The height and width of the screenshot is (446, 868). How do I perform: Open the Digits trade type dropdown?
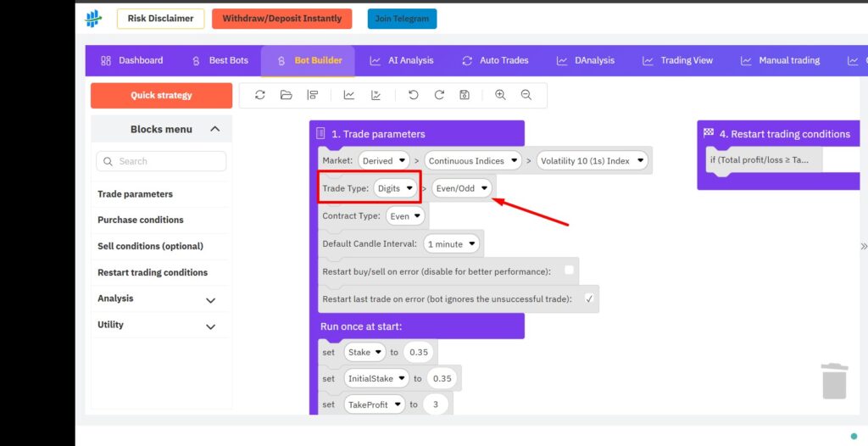pyautogui.click(x=395, y=188)
